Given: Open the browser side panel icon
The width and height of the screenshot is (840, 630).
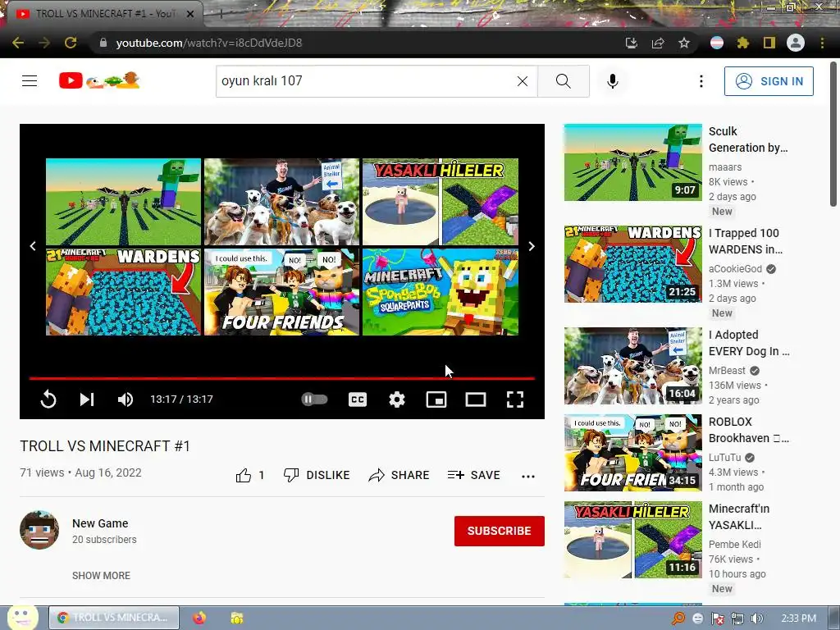Looking at the screenshot, I should 769,43.
